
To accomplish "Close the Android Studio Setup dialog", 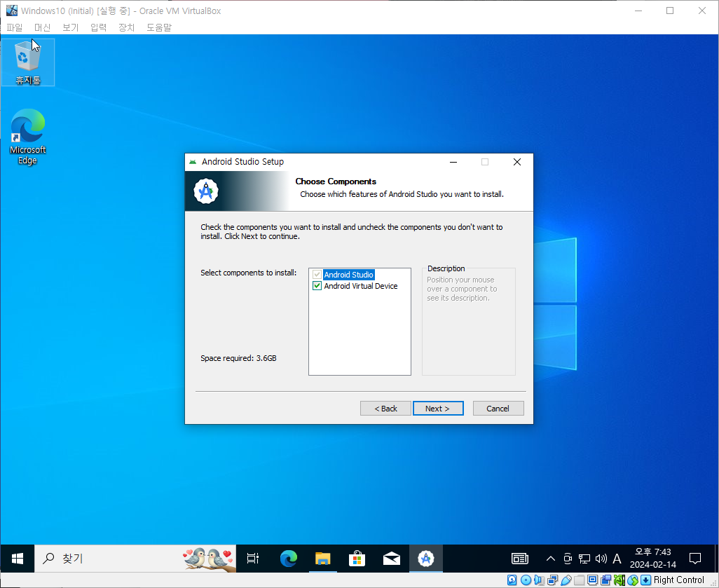I will tap(516, 162).
